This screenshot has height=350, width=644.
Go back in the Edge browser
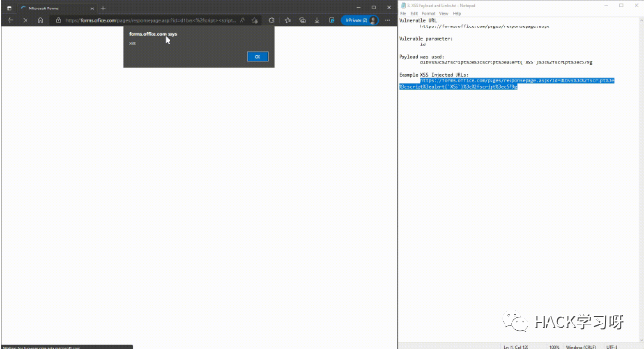pyautogui.click(x=10, y=20)
